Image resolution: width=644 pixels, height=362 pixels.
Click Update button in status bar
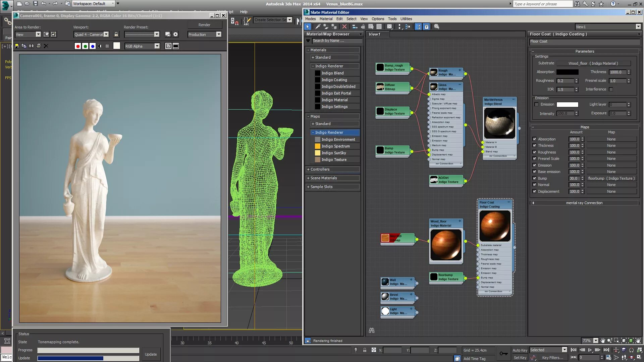(x=151, y=354)
